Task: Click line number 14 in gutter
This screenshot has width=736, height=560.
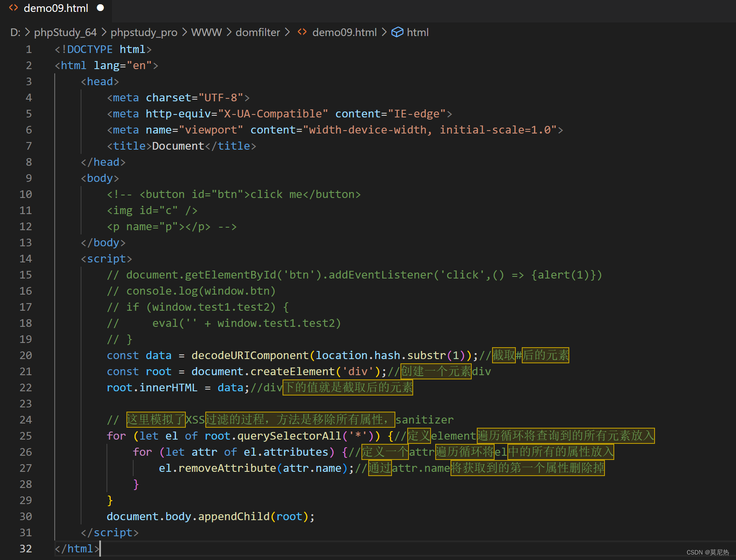Action: (26, 259)
